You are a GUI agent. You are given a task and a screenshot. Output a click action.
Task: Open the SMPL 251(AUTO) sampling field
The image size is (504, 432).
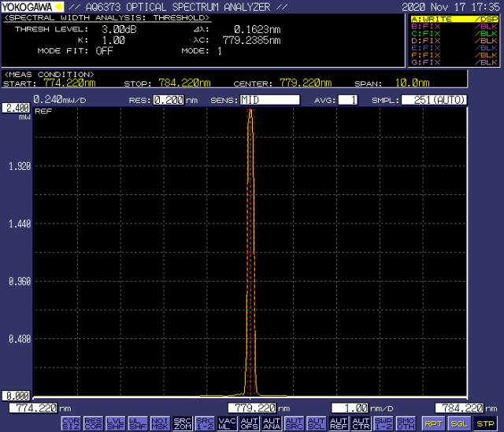click(x=434, y=100)
